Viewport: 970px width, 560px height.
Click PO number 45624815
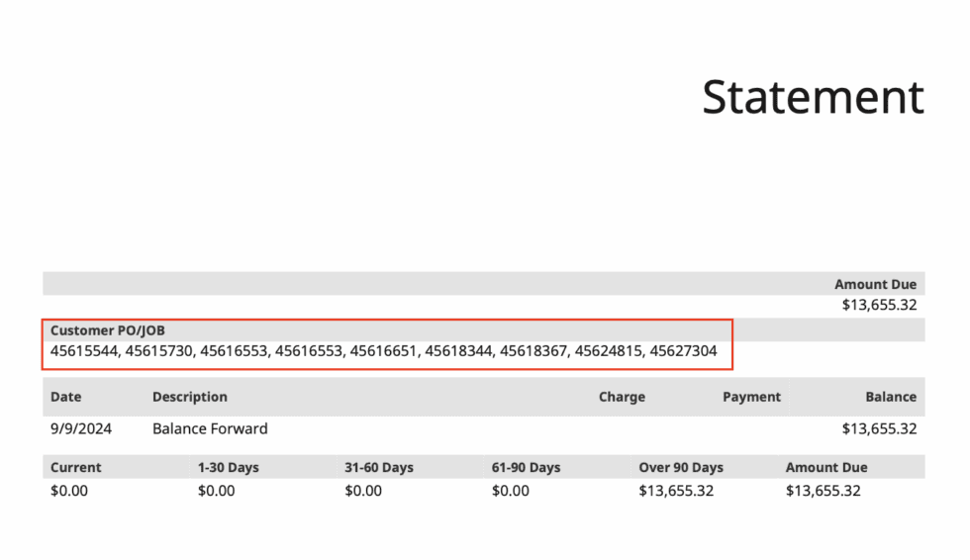609,351
